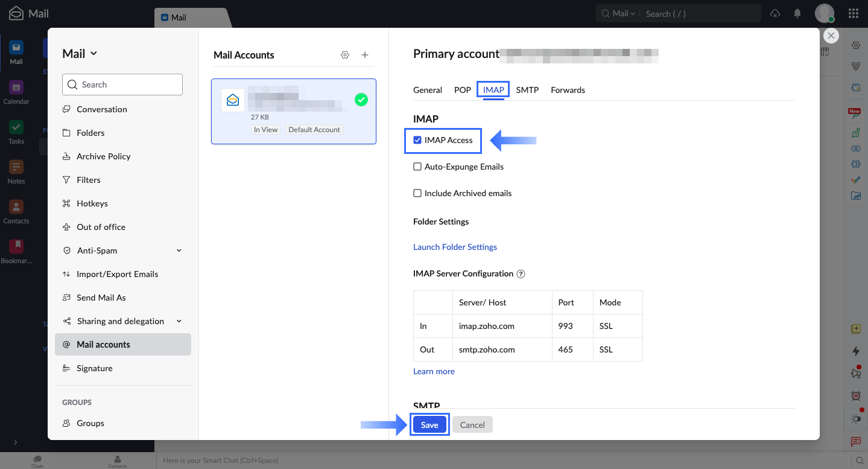Open help for IMAP Server Configuration
The width and height of the screenshot is (868, 469).
520,273
